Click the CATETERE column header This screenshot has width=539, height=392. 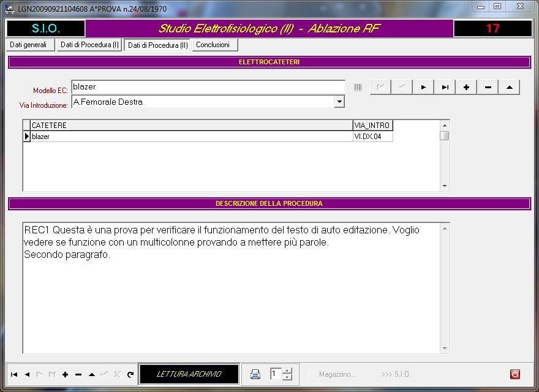point(192,125)
